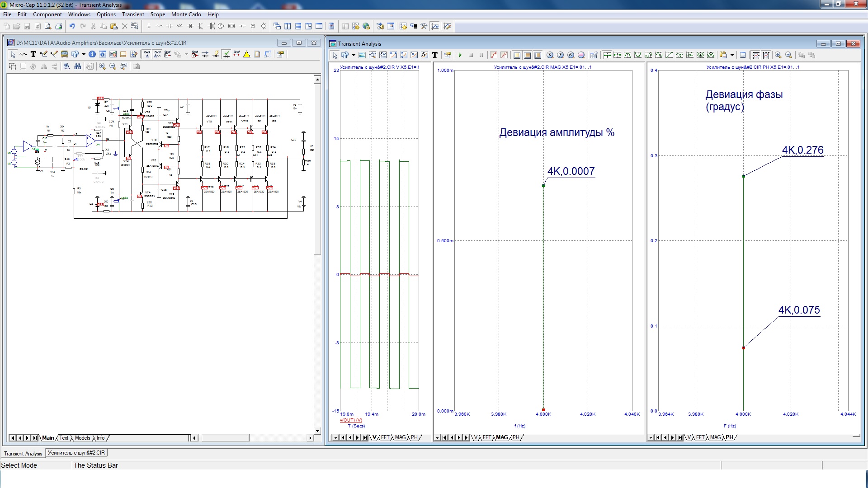This screenshot has width=868, height=488.
Task: Click the Peak cursor function icon
Action: (627, 55)
